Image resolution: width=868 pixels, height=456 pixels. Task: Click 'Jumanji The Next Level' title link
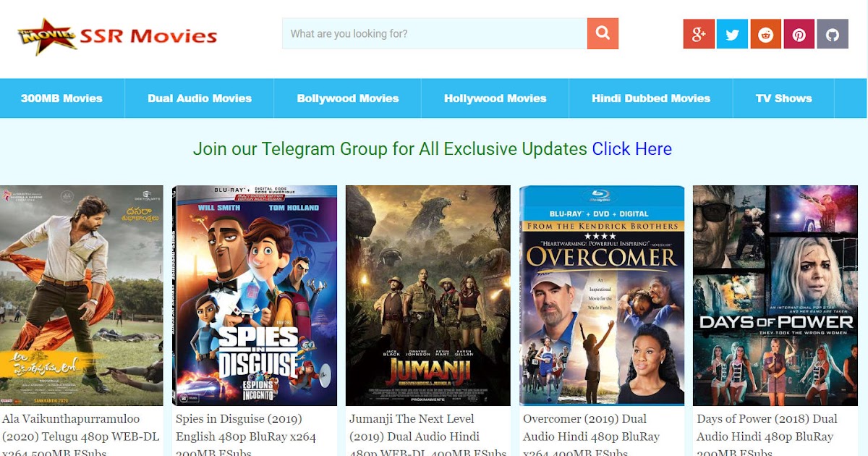click(427, 436)
